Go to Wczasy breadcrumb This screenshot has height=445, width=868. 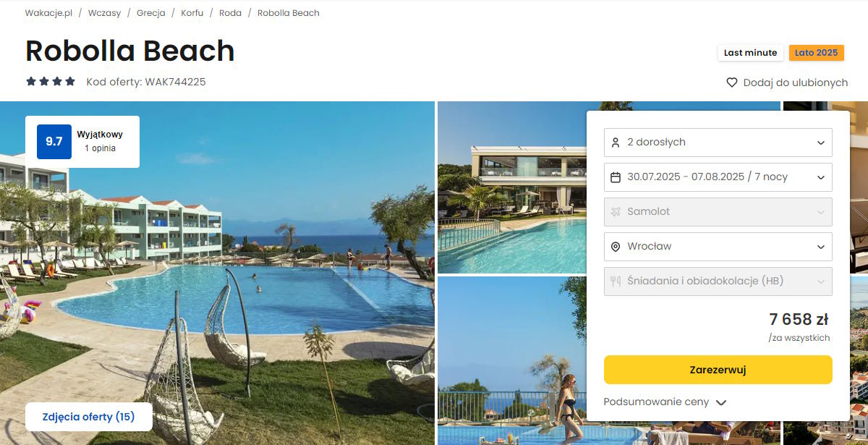[x=105, y=13]
